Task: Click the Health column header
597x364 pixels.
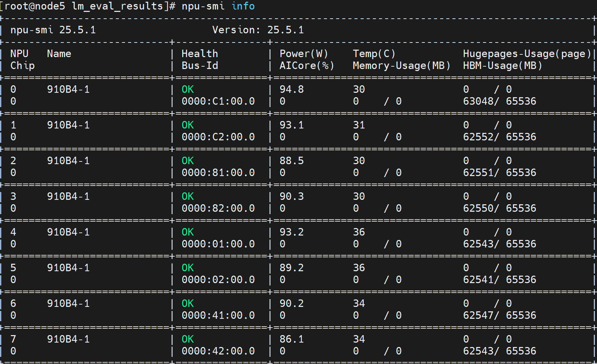Action: pos(200,54)
